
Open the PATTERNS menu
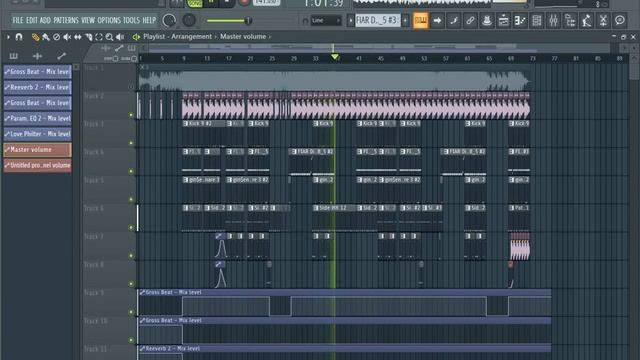66,20
